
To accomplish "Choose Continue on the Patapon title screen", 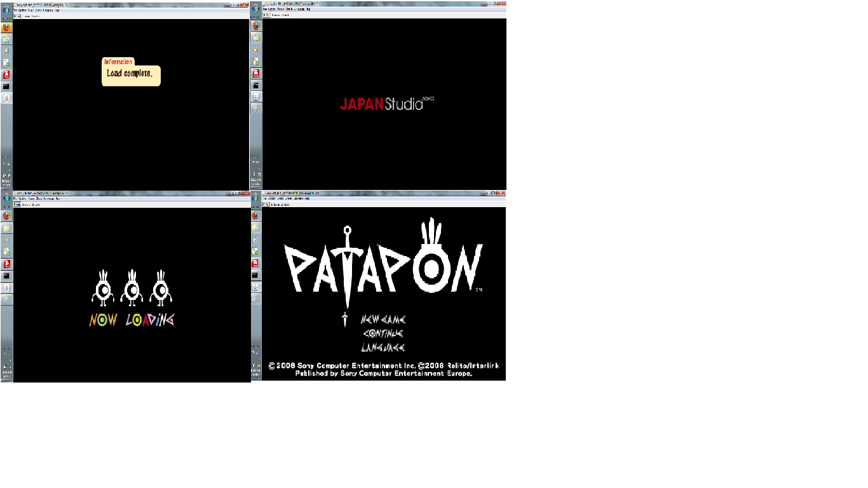I will click(383, 334).
